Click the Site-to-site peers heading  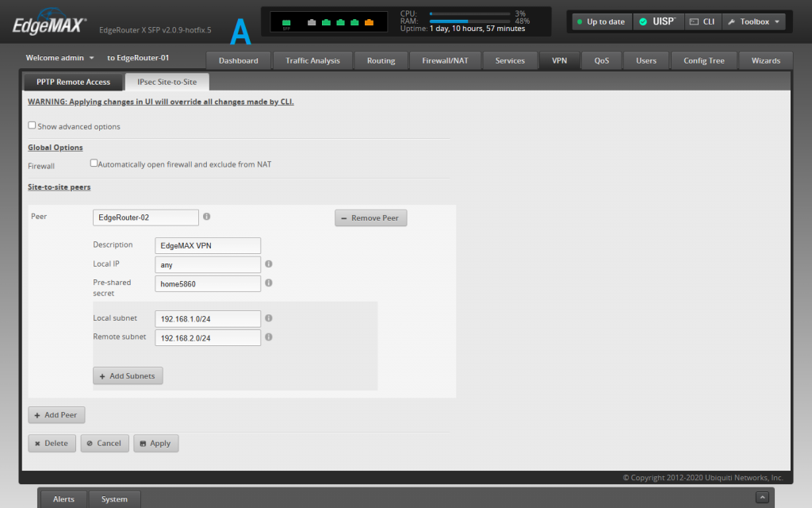coord(59,187)
